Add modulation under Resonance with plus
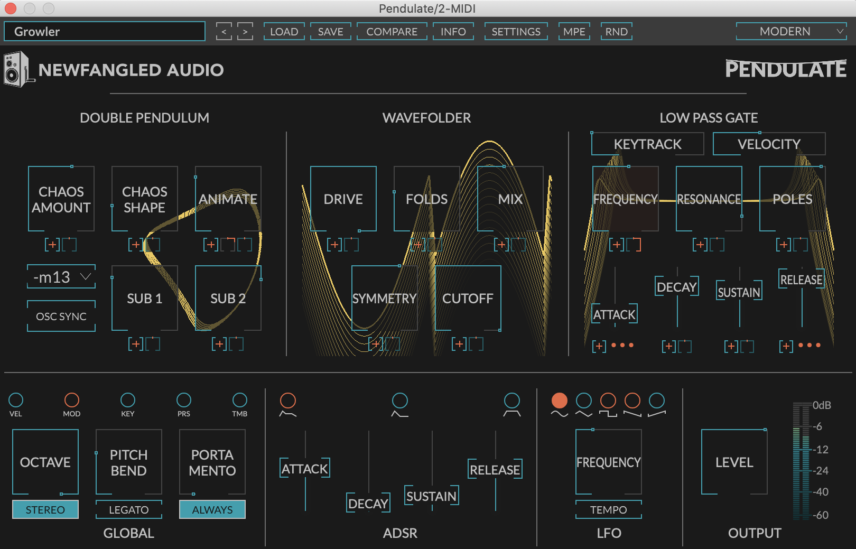856x549 pixels. point(700,244)
